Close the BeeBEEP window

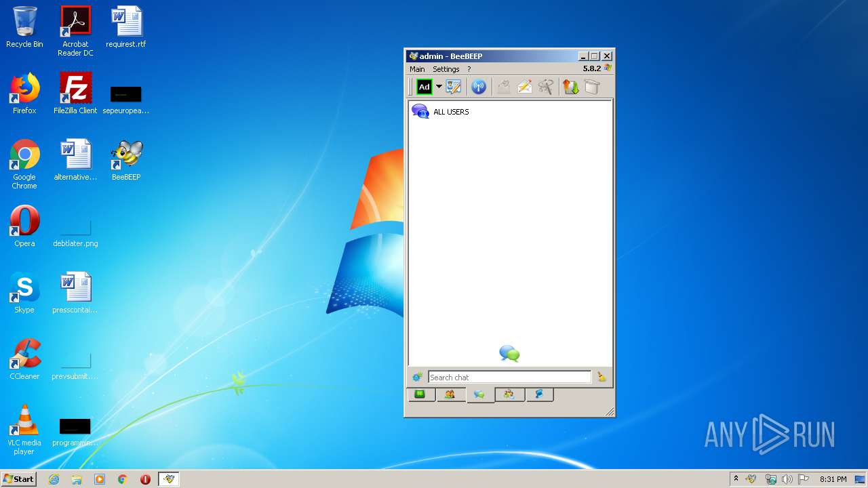pyautogui.click(x=607, y=56)
